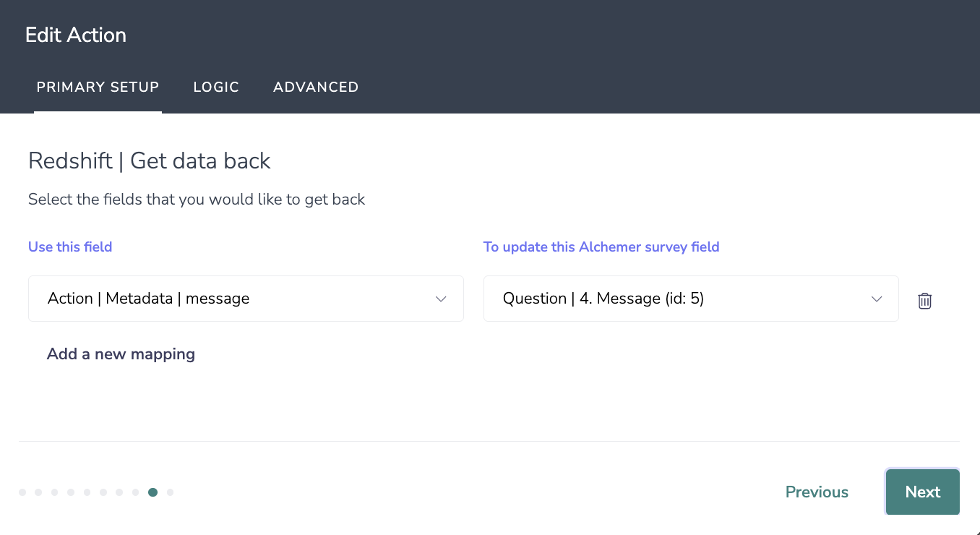Click the sixth step indicator dot
This screenshot has height=535, width=980.
pos(103,492)
